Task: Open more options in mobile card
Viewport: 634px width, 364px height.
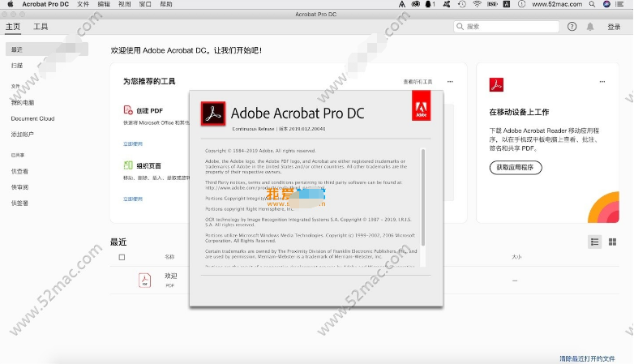Action: 602,82
